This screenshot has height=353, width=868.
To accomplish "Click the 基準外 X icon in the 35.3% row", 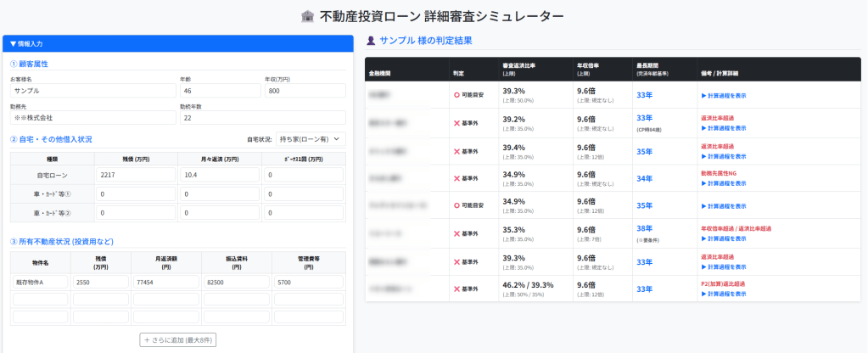I will (456, 233).
